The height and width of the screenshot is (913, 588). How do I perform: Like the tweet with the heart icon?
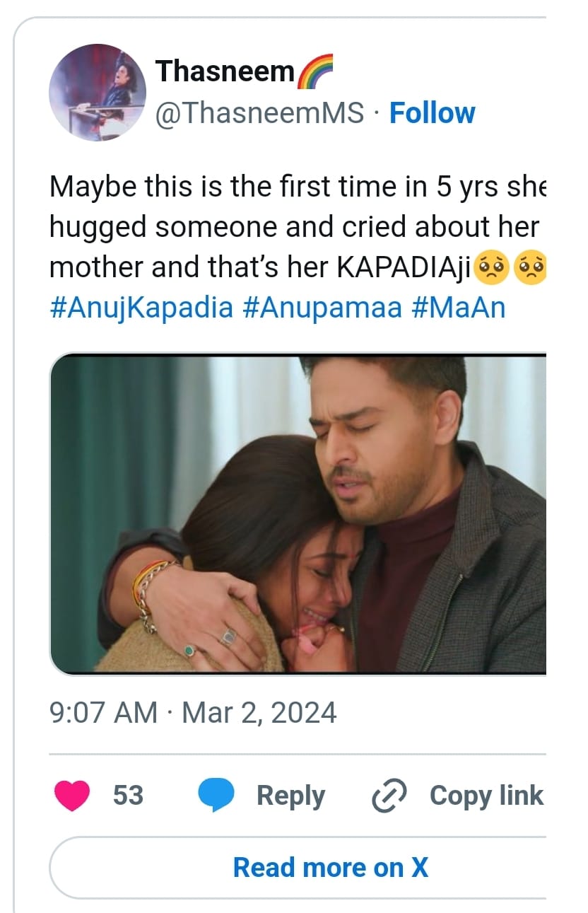(x=71, y=796)
